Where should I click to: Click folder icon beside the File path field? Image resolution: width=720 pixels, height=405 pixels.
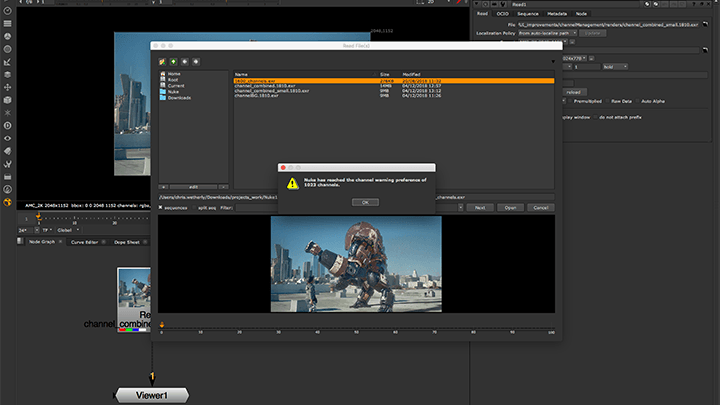point(705,24)
